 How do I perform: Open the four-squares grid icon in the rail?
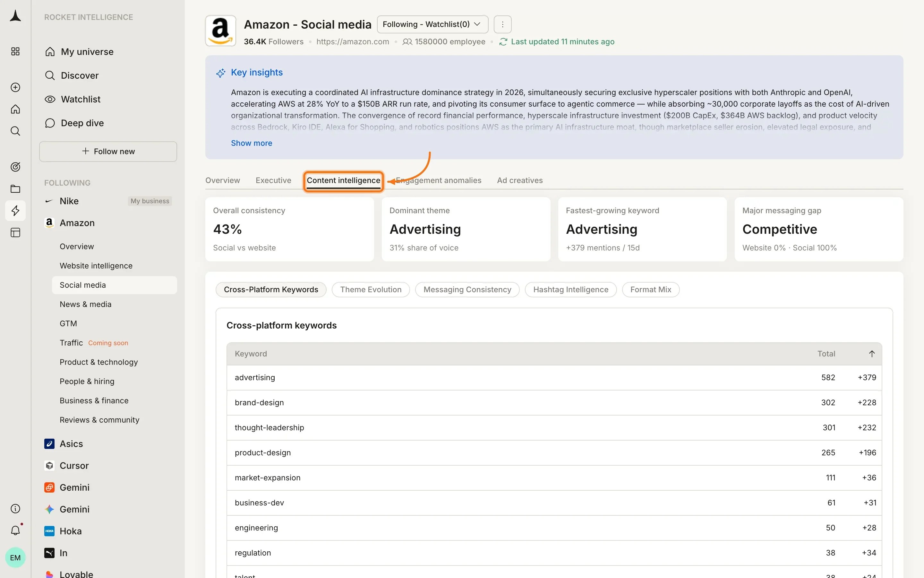pos(15,51)
